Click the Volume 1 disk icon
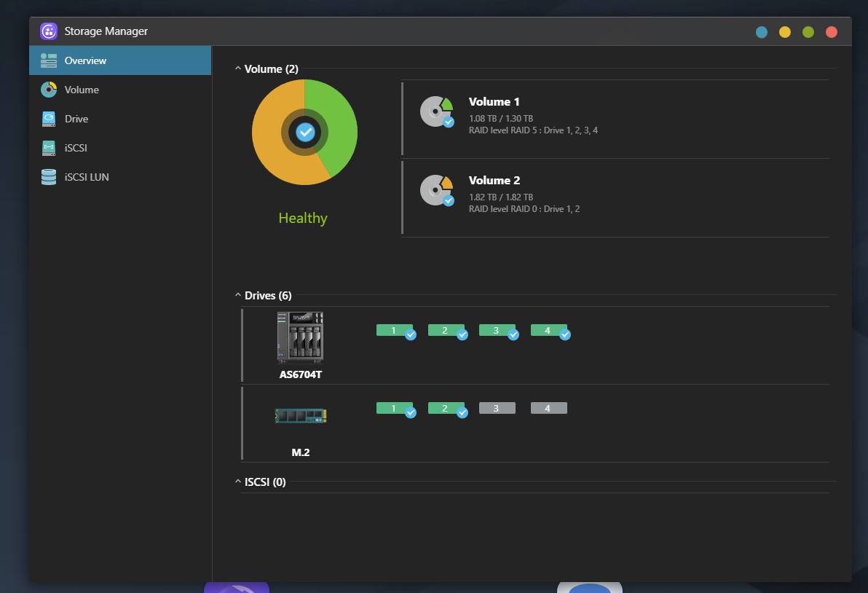 click(436, 111)
